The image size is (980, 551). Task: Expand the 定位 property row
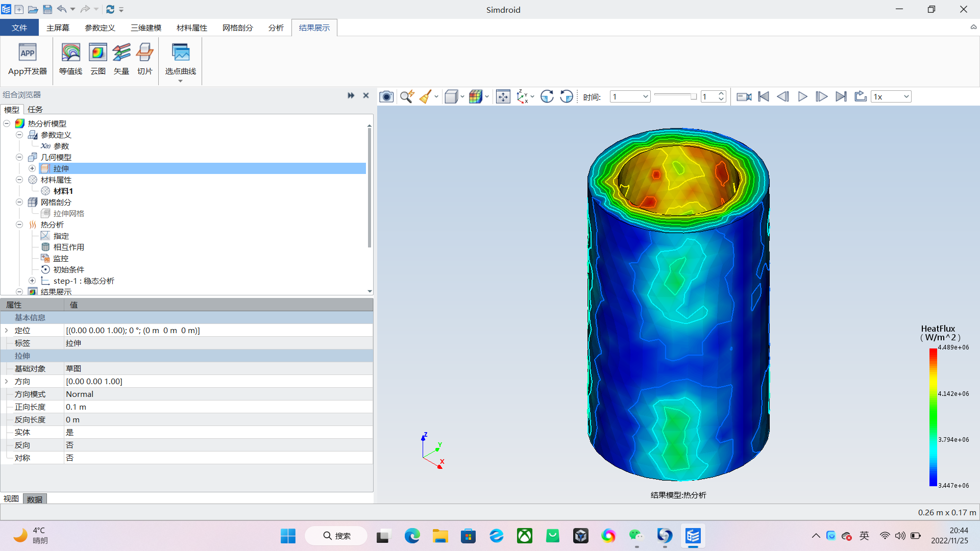(x=7, y=331)
